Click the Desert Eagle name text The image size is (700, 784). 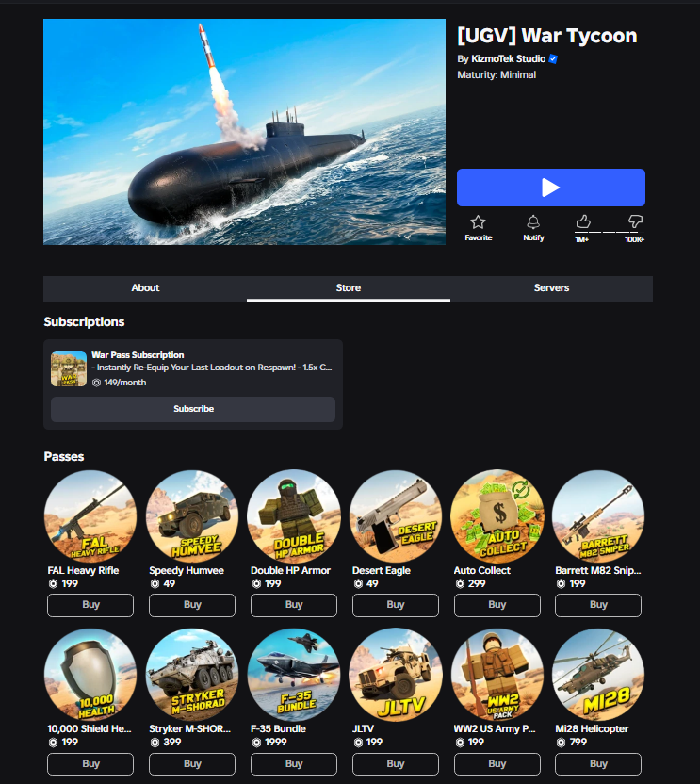tap(382, 570)
